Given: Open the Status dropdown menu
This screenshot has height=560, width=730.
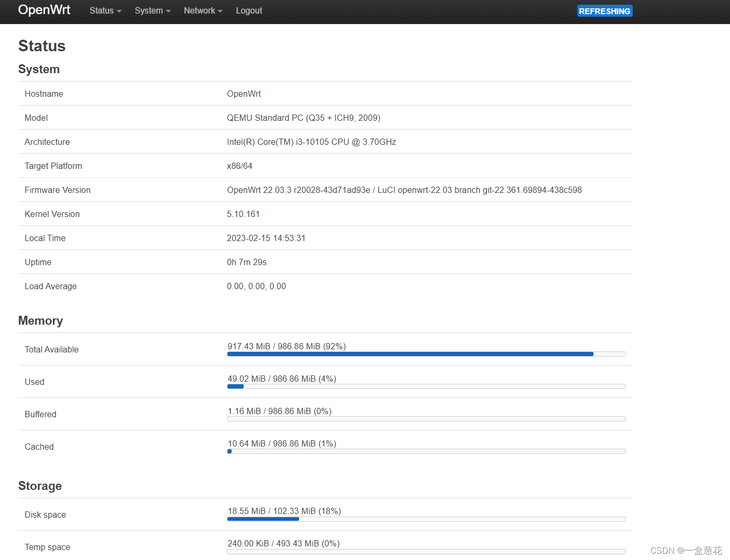Looking at the screenshot, I should (105, 10).
